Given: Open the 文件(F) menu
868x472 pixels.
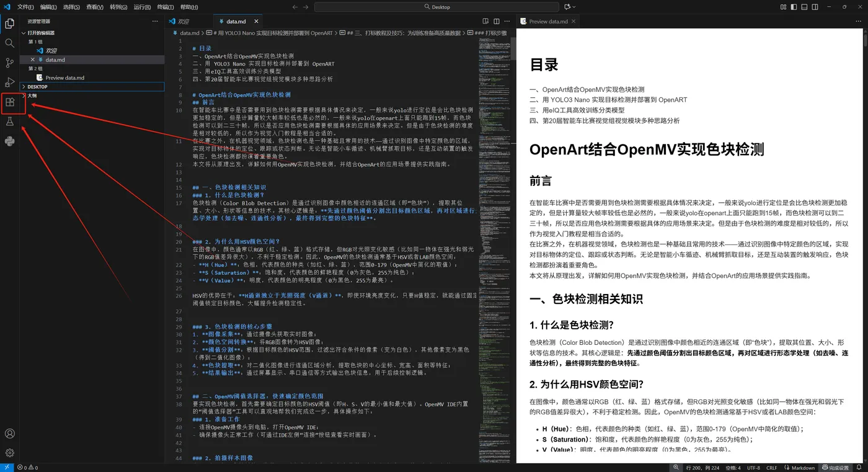Looking at the screenshot, I should click(25, 7).
